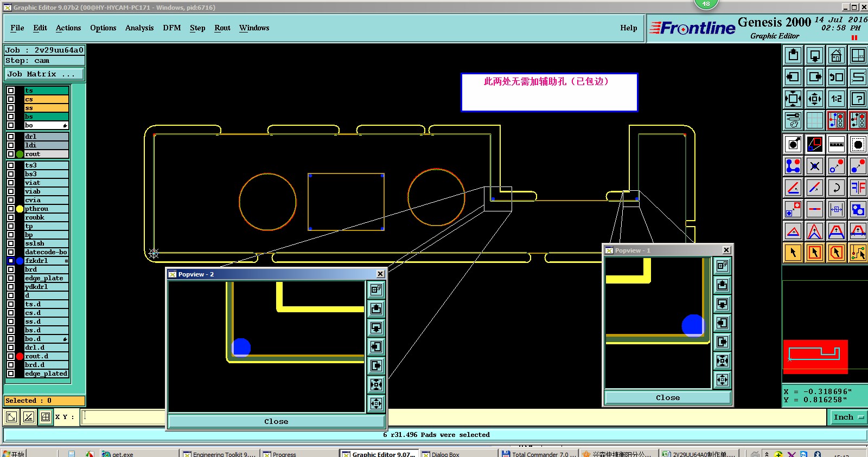Open Engineering Toolkit in the taskbar

tap(219, 454)
